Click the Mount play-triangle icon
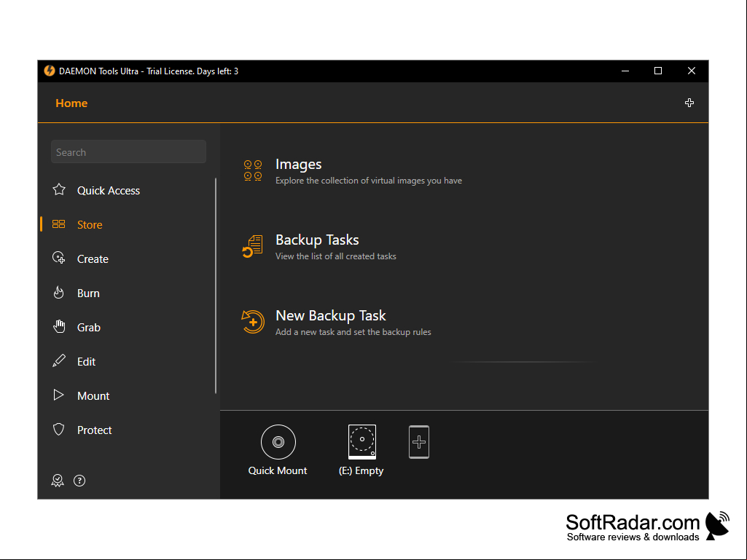747x560 pixels. pyautogui.click(x=58, y=395)
